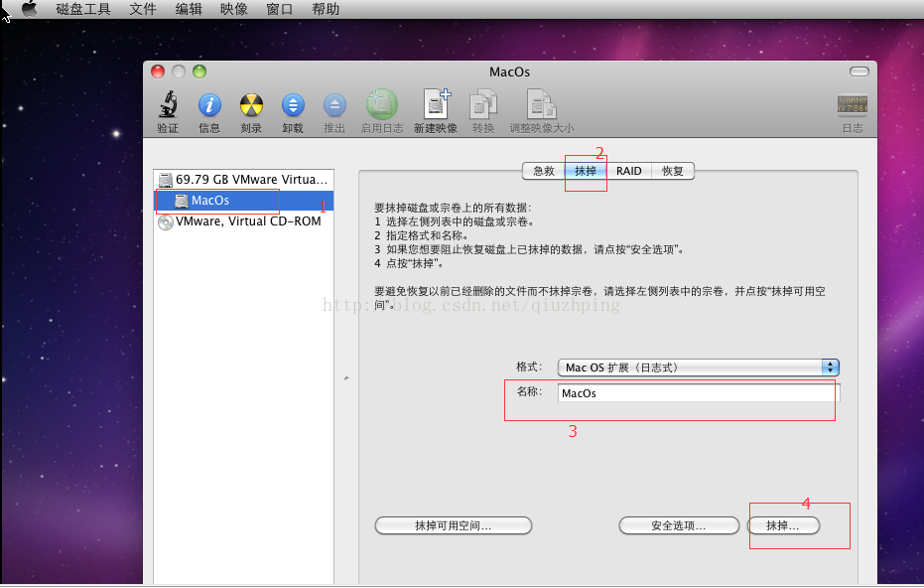The image size is (924, 588).
Task: Switch to the 恢复 tab
Action: tap(672, 171)
